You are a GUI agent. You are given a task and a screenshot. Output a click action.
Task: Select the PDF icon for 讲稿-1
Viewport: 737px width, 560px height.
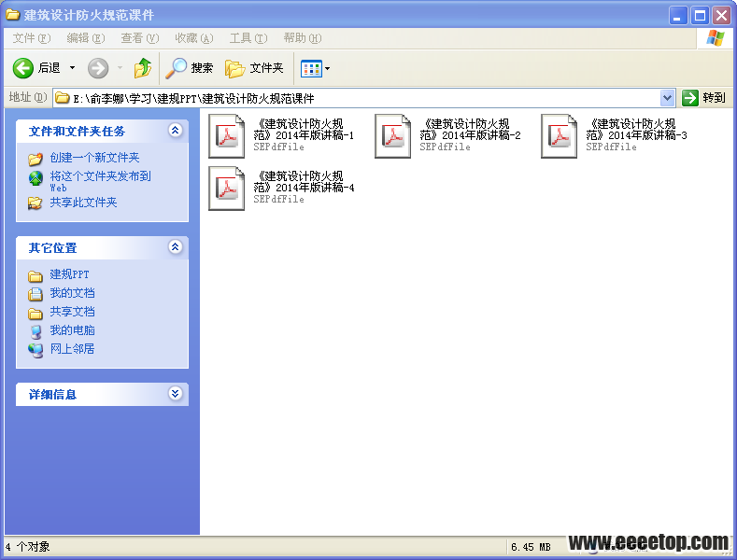[227, 136]
